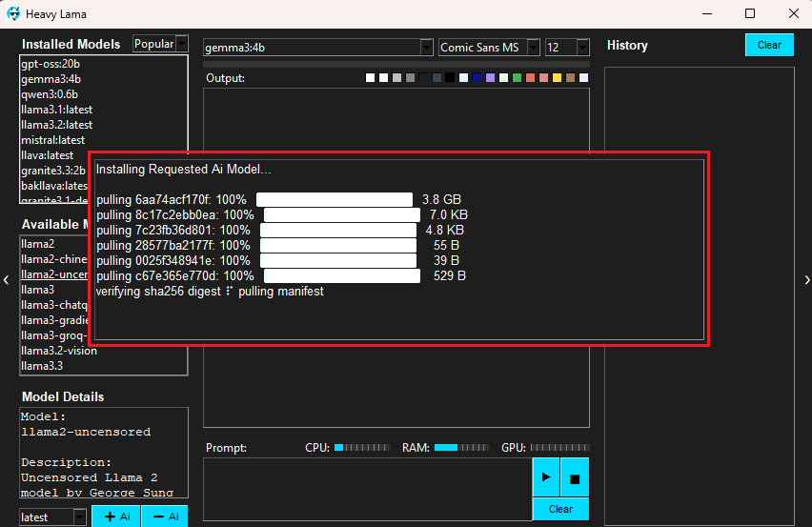The height and width of the screenshot is (527, 812).
Task: Click the 'Installing Requested Ai Model...' heading
Action: 184,170
